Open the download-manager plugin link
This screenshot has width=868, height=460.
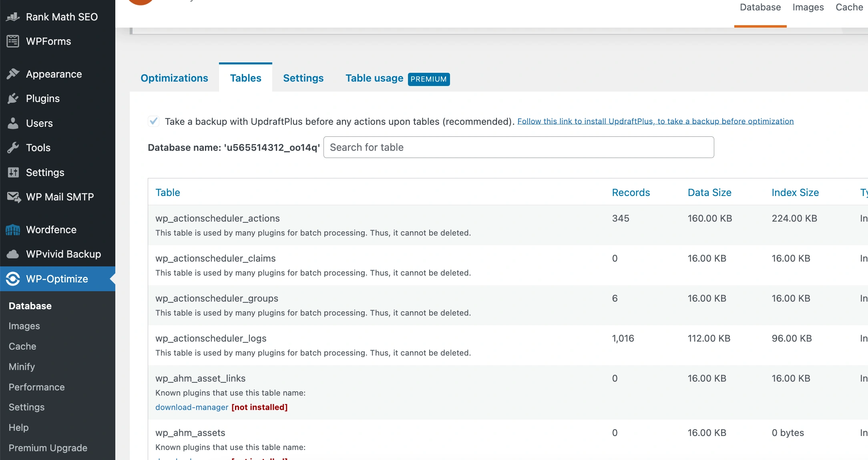(x=192, y=407)
